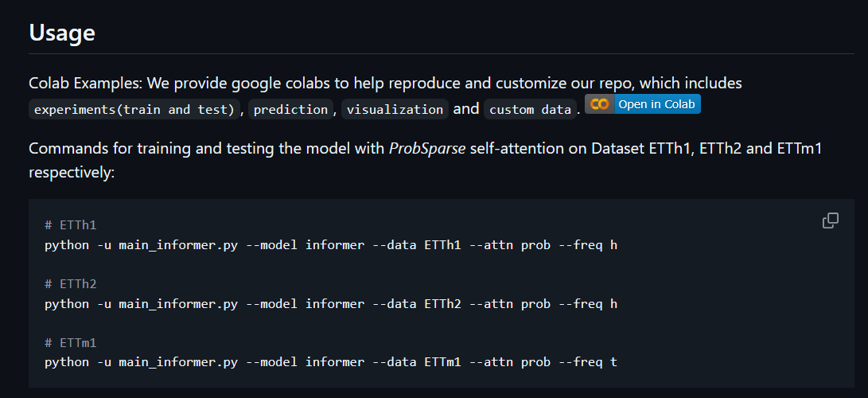Click the orange Colab logo icon
Viewport: 868px width, 398px height.
click(x=600, y=105)
